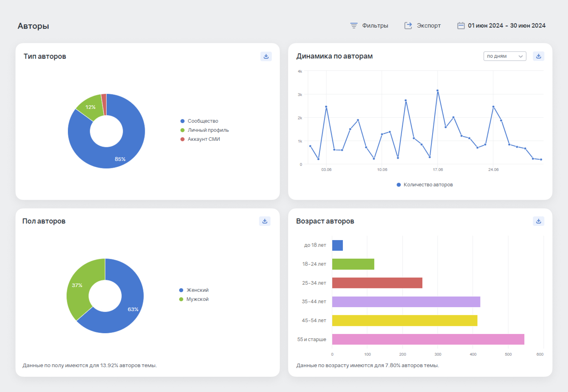Download the Тип авторов chart
The image size is (568, 392).
coord(266,56)
